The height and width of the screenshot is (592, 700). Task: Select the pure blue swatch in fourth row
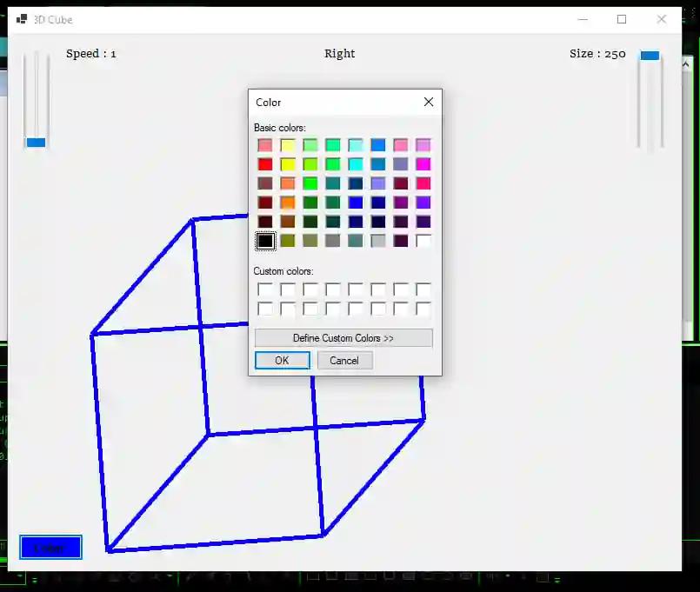[356, 203]
